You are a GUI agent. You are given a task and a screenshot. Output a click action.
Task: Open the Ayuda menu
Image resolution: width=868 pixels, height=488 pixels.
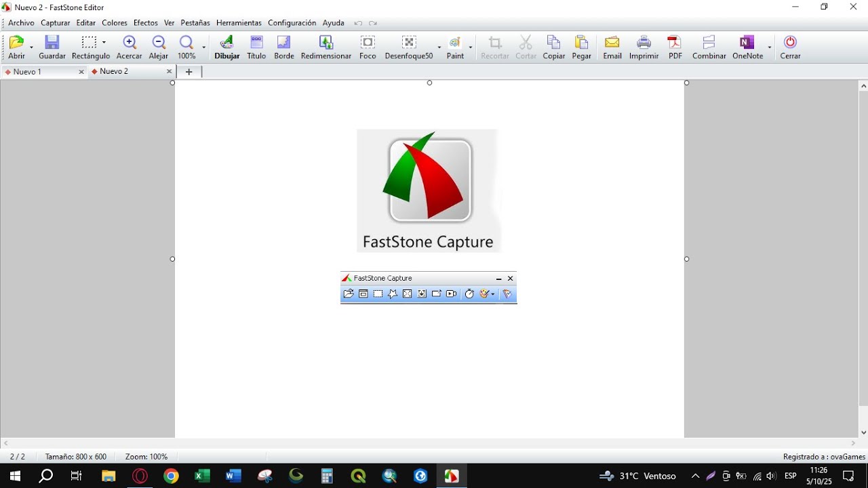[x=334, y=23]
